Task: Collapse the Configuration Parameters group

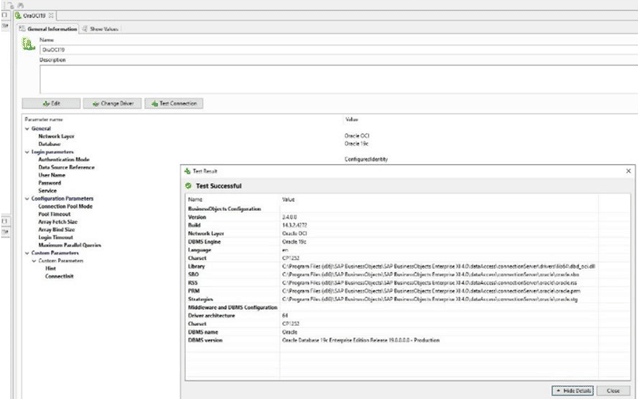Action: point(27,198)
